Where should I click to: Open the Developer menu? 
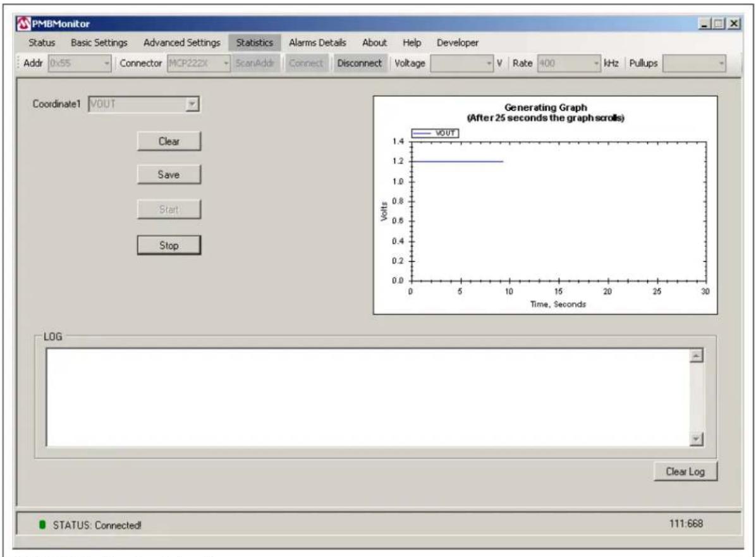point(457,42)
